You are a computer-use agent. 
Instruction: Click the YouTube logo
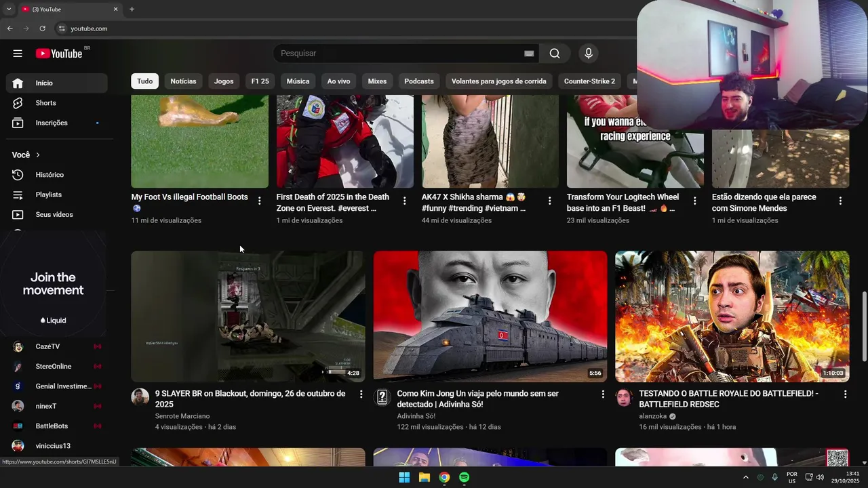point(59,54)
